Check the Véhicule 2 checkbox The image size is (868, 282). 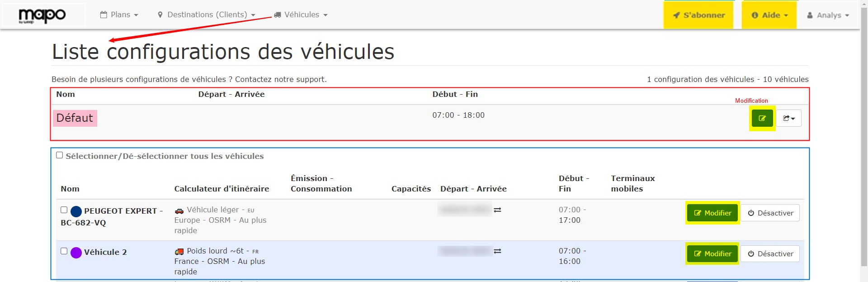(64, 251)
